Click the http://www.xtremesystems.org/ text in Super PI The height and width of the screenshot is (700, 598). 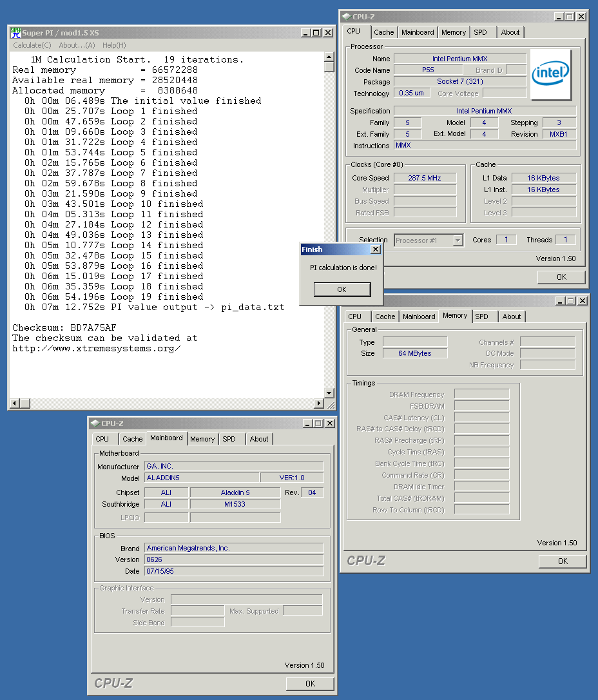coord(97,348)
